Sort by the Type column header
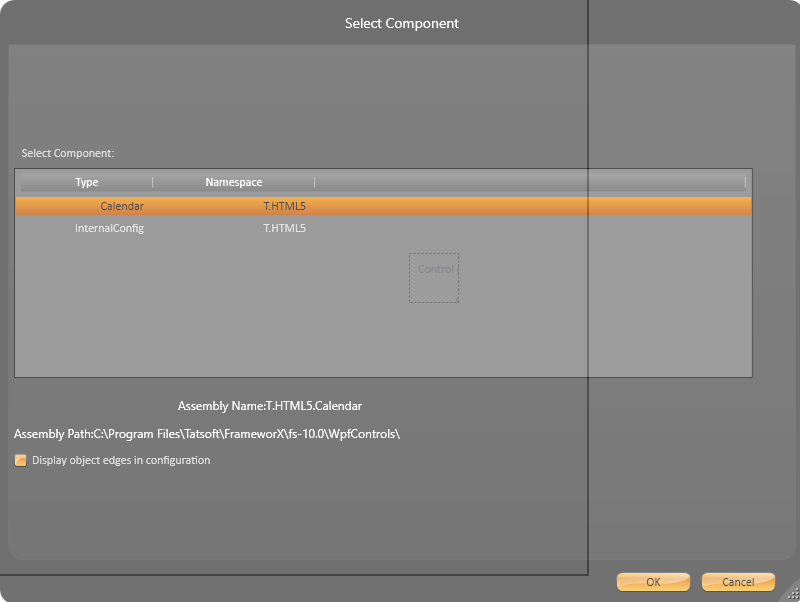Screen dimensions: 800x602 pos(87,182)
